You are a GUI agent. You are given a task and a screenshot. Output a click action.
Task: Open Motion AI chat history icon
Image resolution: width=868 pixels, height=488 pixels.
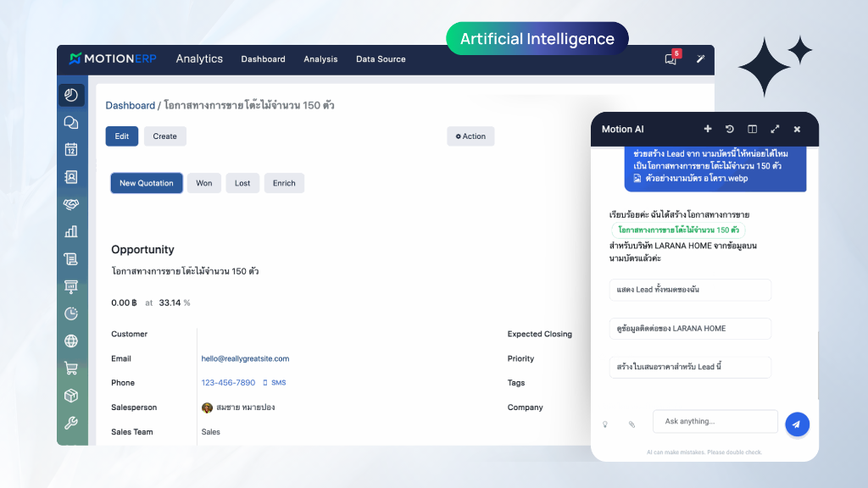[730, 129]
